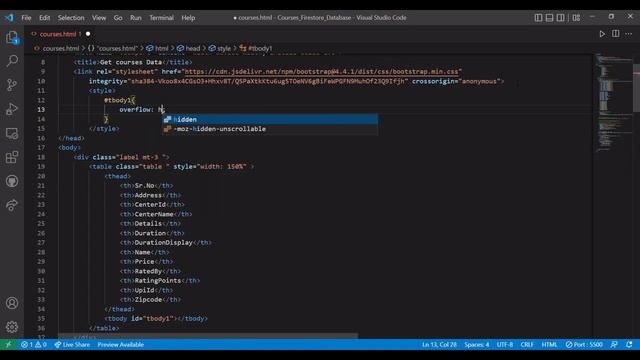Click 'RatingPoints' text on line 31

coord(158,280)
